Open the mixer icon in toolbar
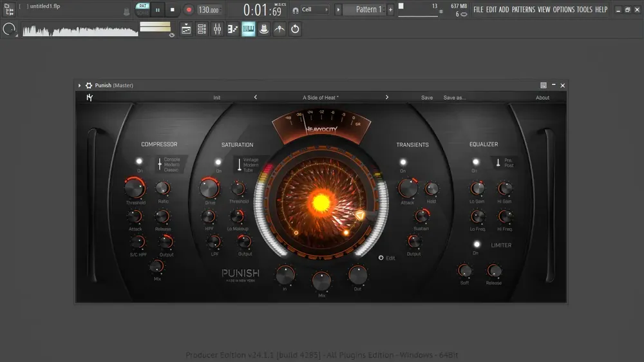The image size is (644, 362). pos(217,29)
